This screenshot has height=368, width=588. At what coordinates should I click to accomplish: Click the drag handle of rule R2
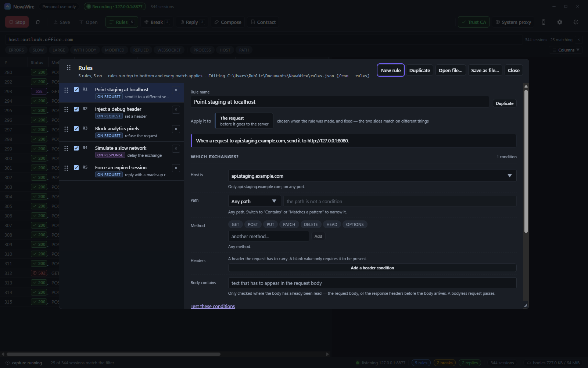point(66,110)
